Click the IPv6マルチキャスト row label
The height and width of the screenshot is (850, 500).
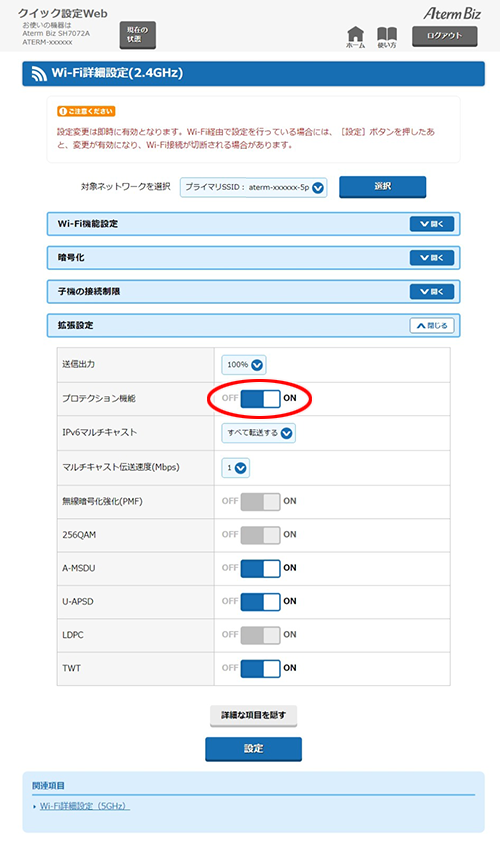[100, 433]
